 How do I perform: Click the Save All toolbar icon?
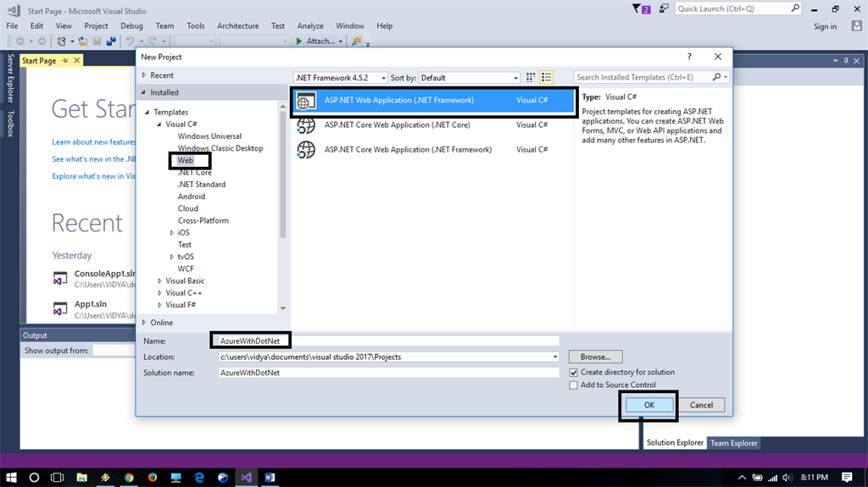pyautogui.click(x=111, y=41)
